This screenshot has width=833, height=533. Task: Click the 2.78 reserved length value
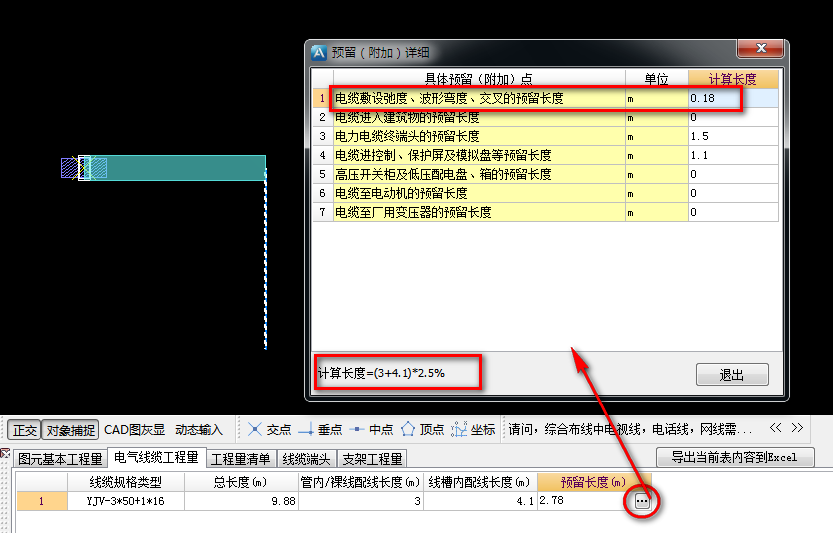tap(551, 501)
